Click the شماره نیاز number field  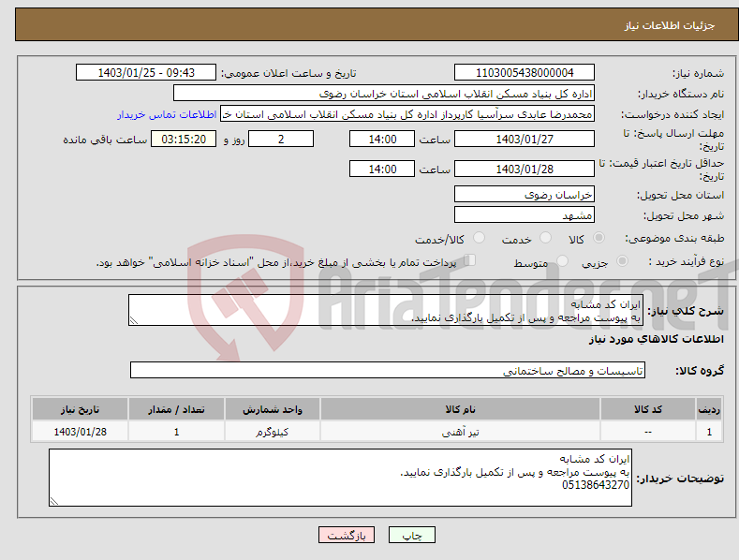coord(525,73)
